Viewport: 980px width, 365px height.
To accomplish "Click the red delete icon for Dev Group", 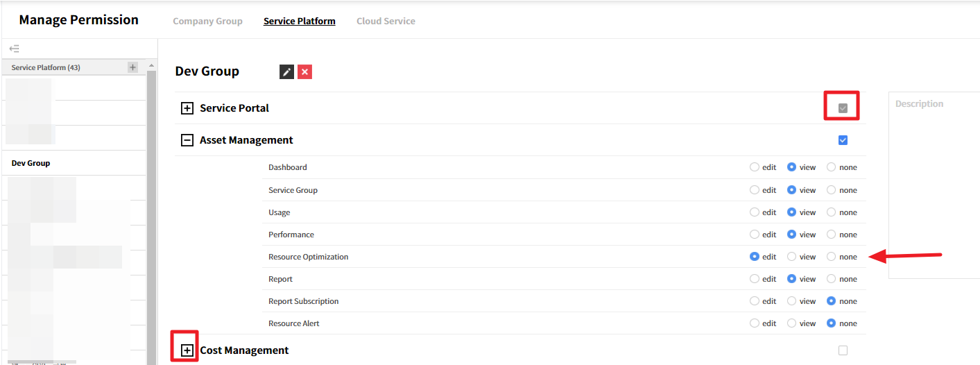I will 304,71.
